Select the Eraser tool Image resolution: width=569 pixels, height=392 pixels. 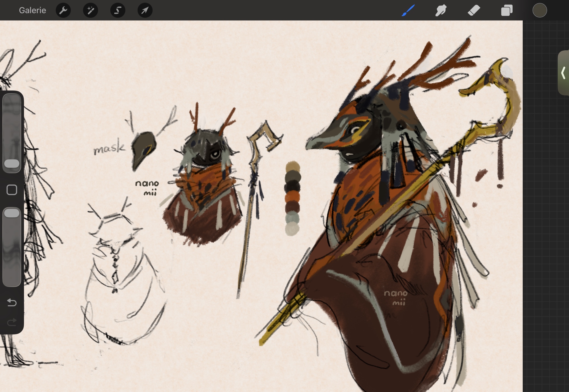coord(474,11)
